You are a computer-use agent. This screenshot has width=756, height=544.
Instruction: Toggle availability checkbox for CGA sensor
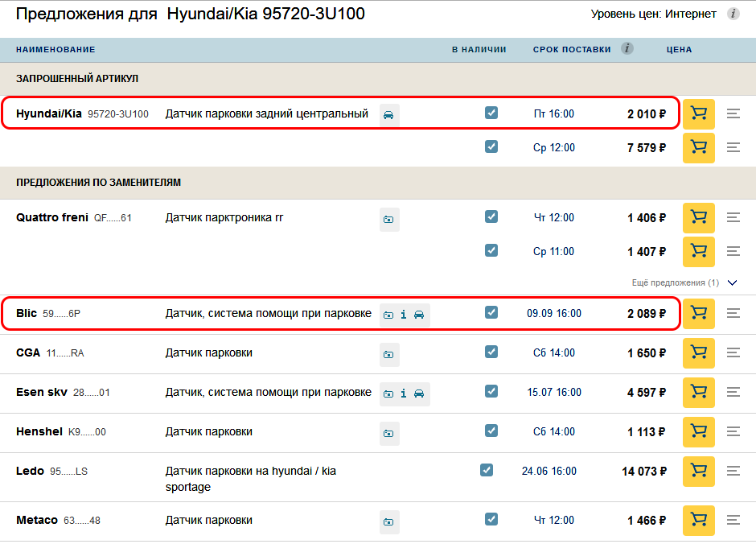[491, 352]
